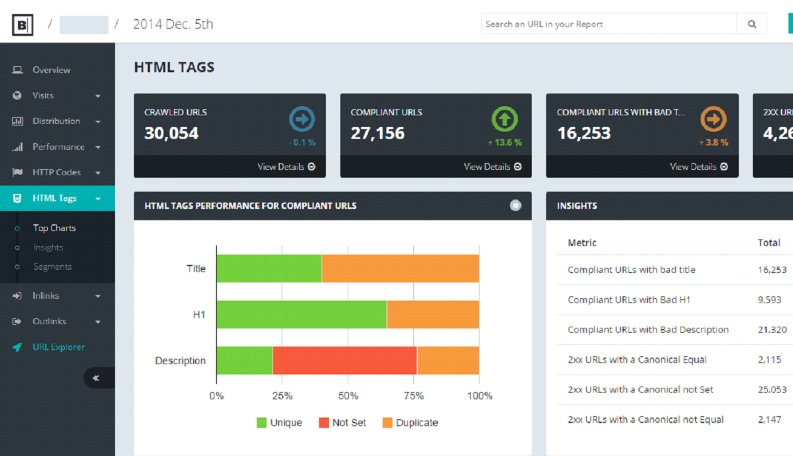This screenshot has height=456, width=793.
Task: Click the HTML Tags shield icon
Action: [x=17, y=198]
